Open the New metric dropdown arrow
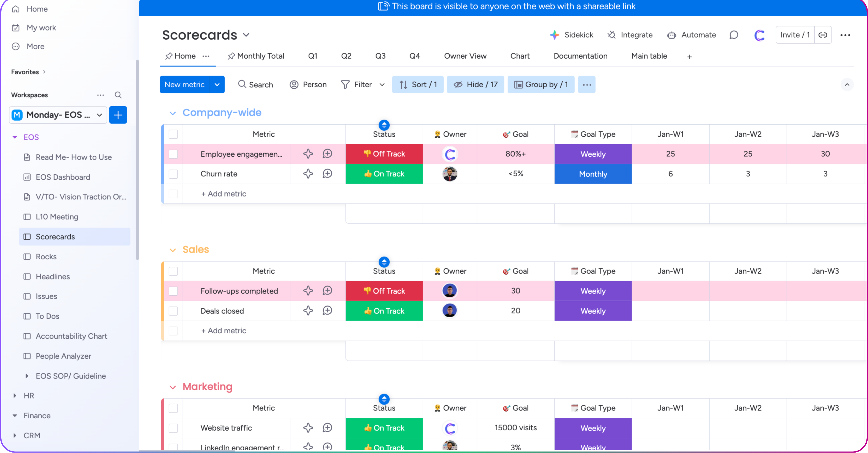Viewport: 868px width, 453px height. pyautogui.click(x=217, y=85)
